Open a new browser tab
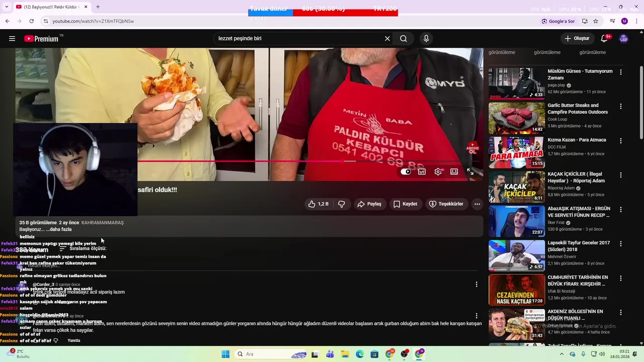 pos(98,7)
